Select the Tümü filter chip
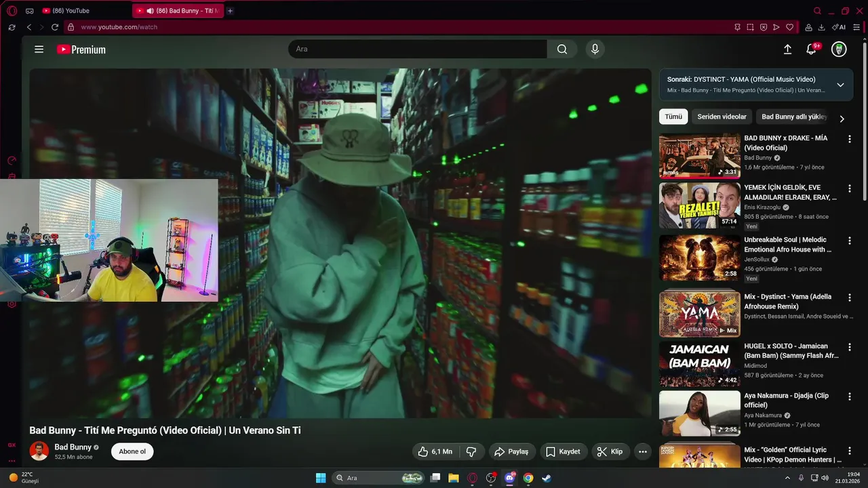Screen dimensions: 868x488 tap(673, 117)
